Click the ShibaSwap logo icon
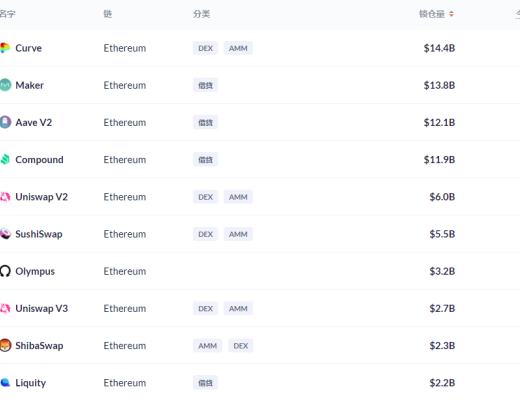This screenshot has width=520, height=400. click(x=5, y=345)
